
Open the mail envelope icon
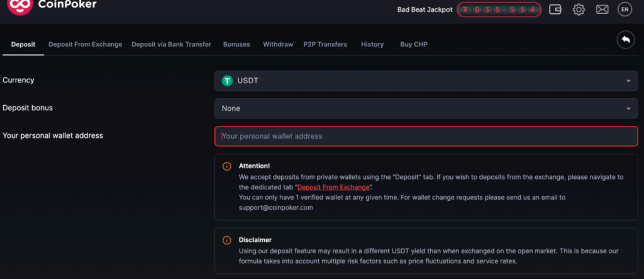click(602, 9)
